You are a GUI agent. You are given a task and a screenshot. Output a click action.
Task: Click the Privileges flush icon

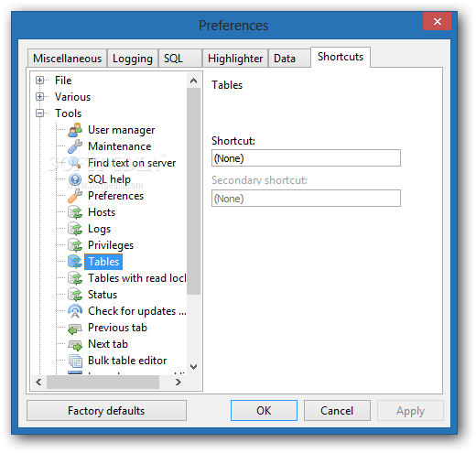(x=75, y=245)
